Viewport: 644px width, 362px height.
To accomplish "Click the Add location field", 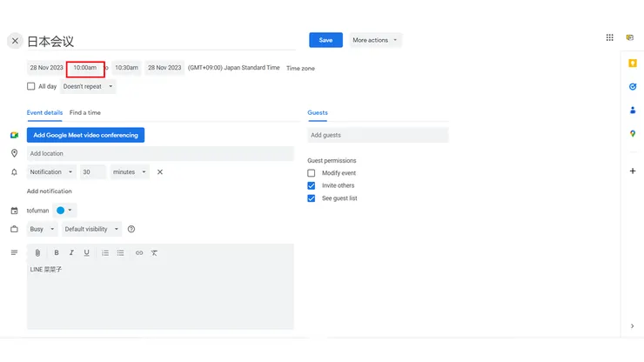I will (160, 153).
